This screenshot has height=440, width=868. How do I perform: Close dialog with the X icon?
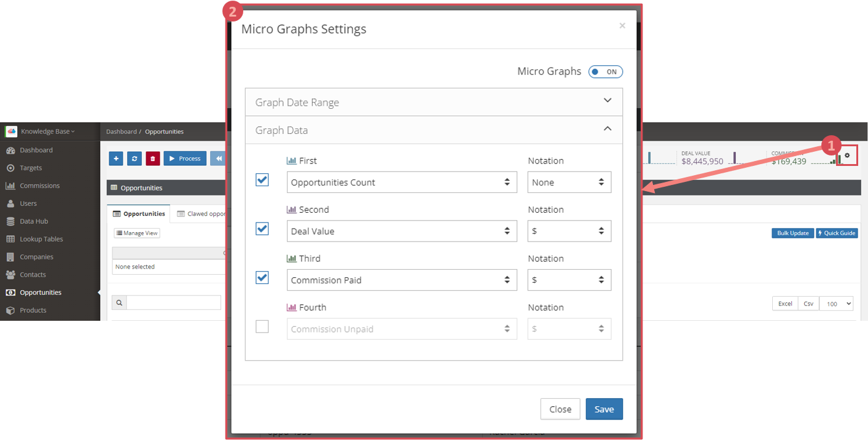coord(622,26)
